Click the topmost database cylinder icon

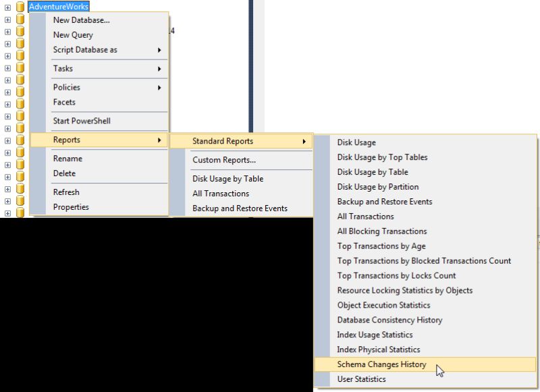pos(19,6)
